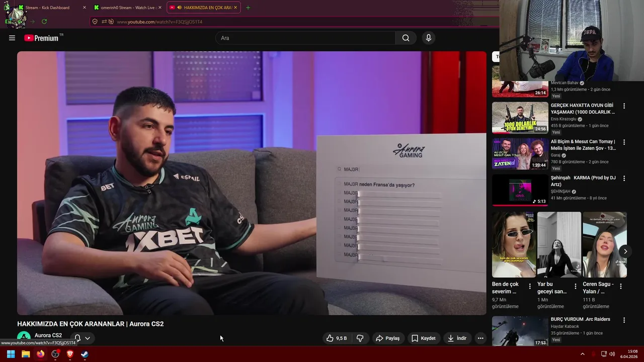Open the Windows Start menu
Image resolution: width=644 pixels, height=362 pixels.
click(x=11, y=354)
